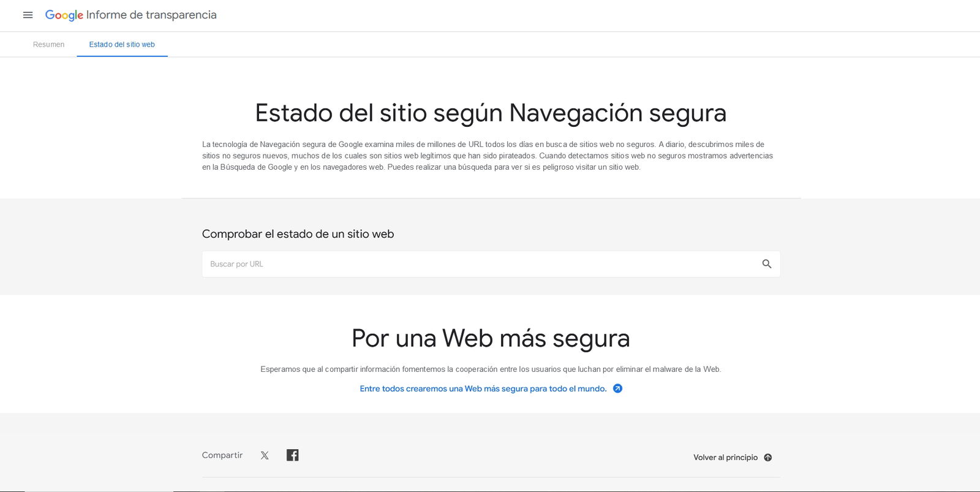Screen dimensions: 980x492
Task: Select the Estado del sitio web tab
Action: [x=122, y=45]
